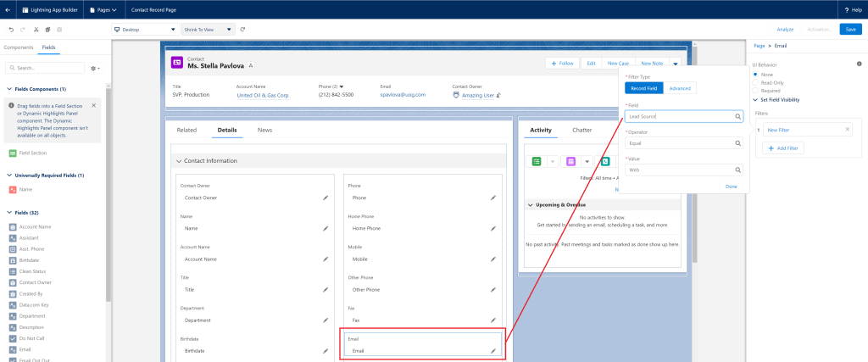Select the None UI behavior radio button
Image resolution: width=868 pixels, height=362 pixels.
pyautogui.click(x=755, y=74)
